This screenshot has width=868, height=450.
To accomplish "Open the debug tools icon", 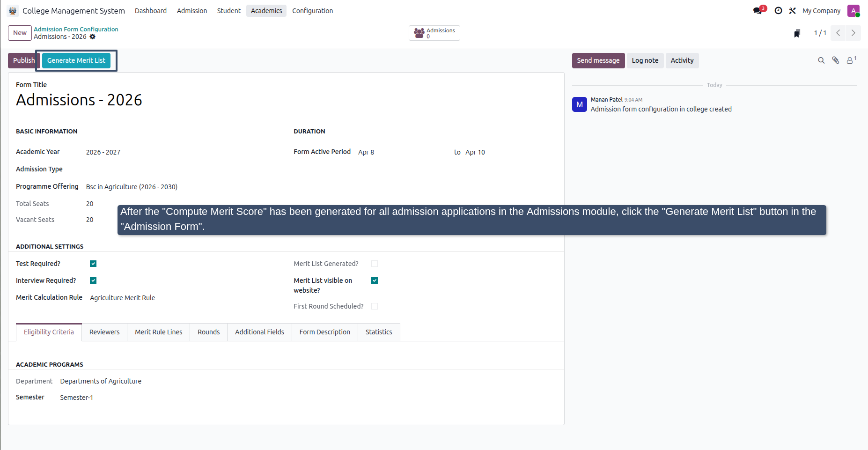I will (x=792, y=11).
